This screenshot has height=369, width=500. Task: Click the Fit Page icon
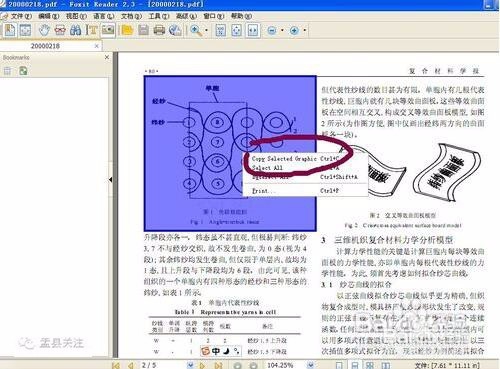click(x=236, y=30)
